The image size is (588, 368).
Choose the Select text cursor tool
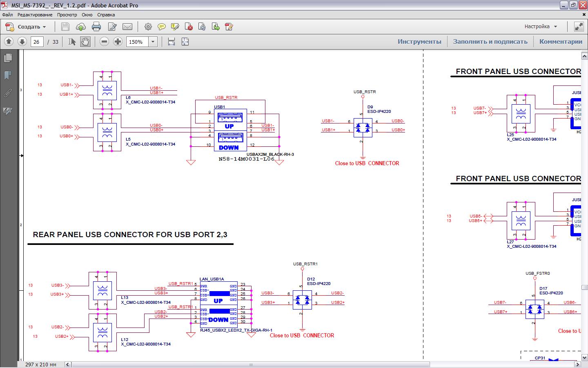[72, 42]
